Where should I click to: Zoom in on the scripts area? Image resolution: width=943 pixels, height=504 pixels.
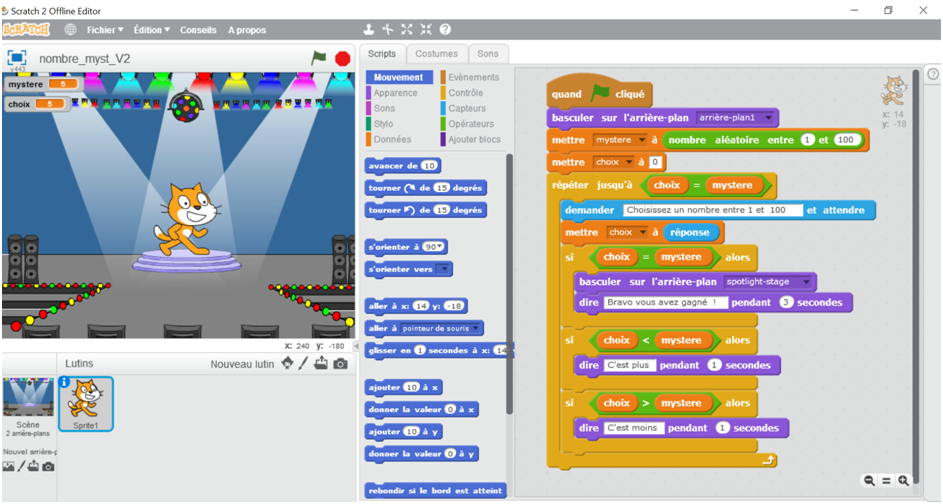[904, 481]
